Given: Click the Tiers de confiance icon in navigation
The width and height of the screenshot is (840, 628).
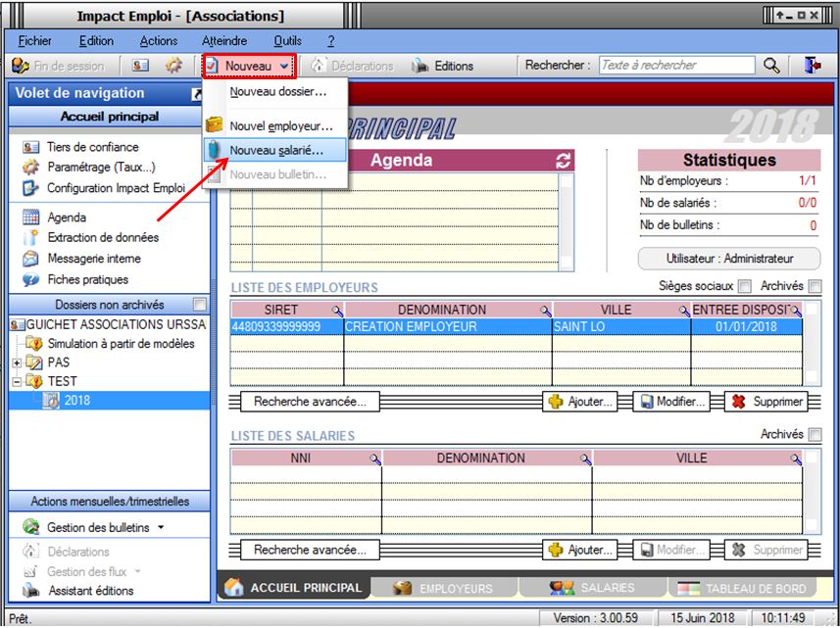Looking at the screenshot, I should coord(30,147).
